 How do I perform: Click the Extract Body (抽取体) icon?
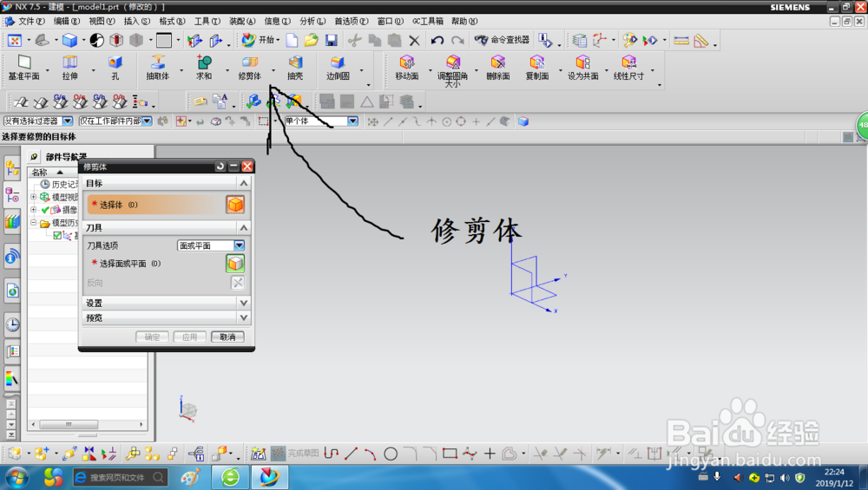158,68
